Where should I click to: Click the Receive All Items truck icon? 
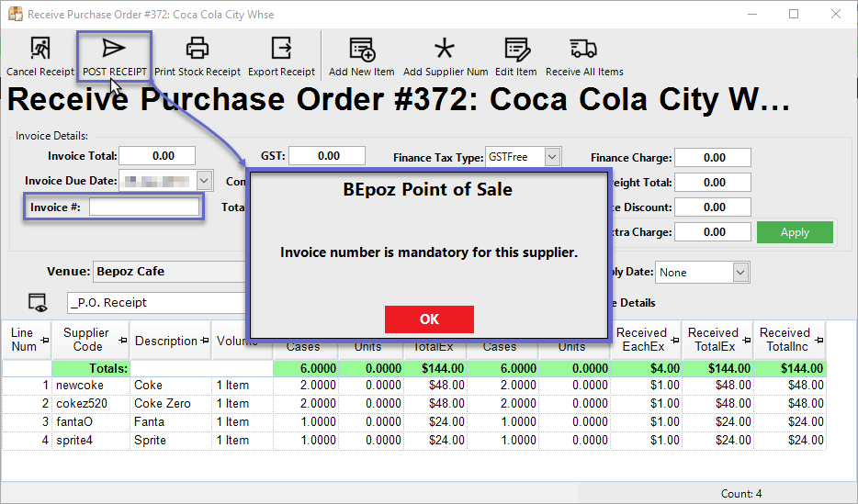(583, 49)
